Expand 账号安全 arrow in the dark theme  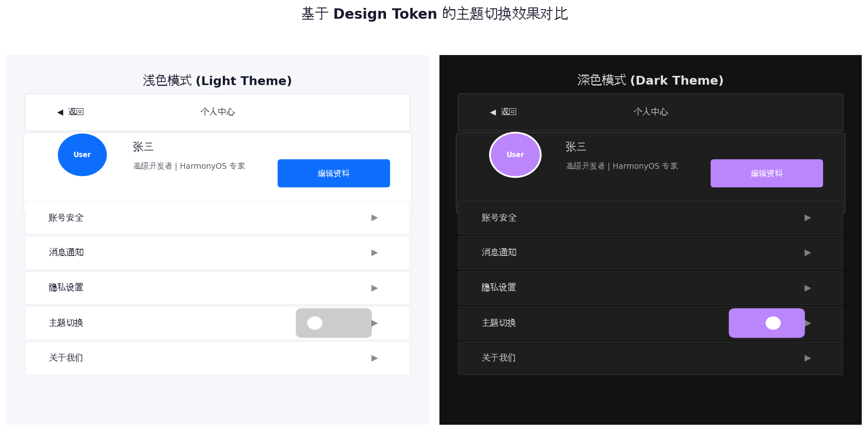(x=807, y=218)
